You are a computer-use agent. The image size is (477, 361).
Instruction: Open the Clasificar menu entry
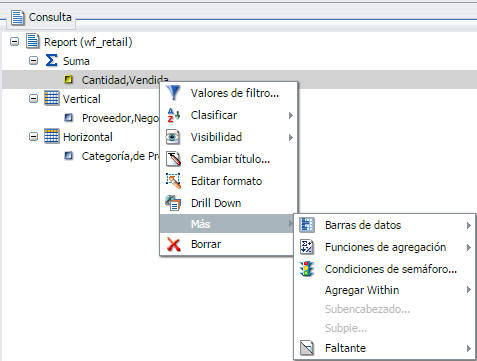tap(229, 115)
